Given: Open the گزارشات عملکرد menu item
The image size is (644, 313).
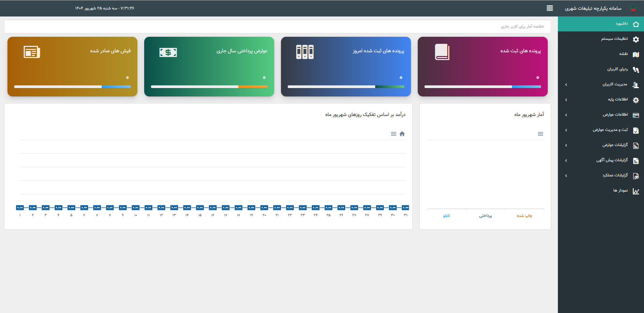Looking at the screenshot, I should [615, 175].
